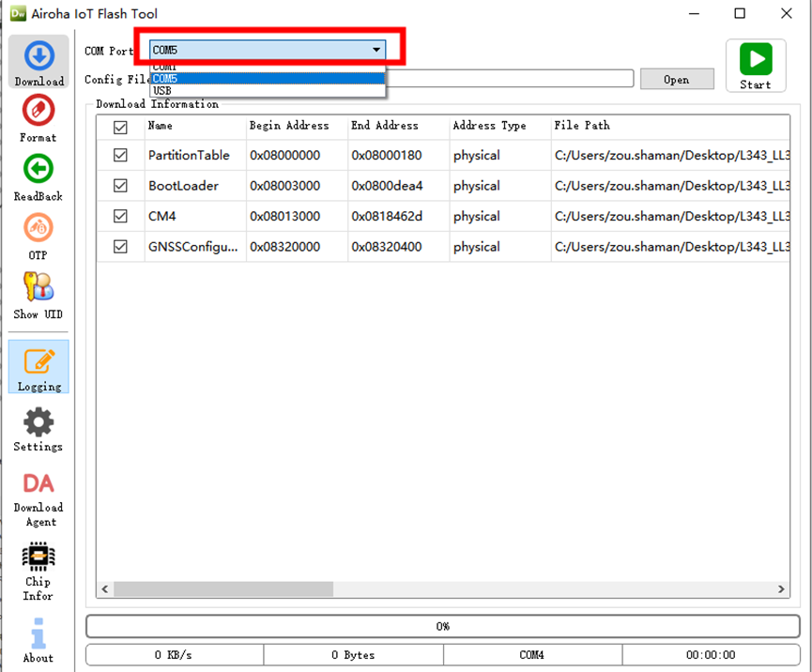Image resolution: width=812 pixels, height=672 pixels.
Task: Click the horizontal scrollbar right arrow
Action: [781, 589]
